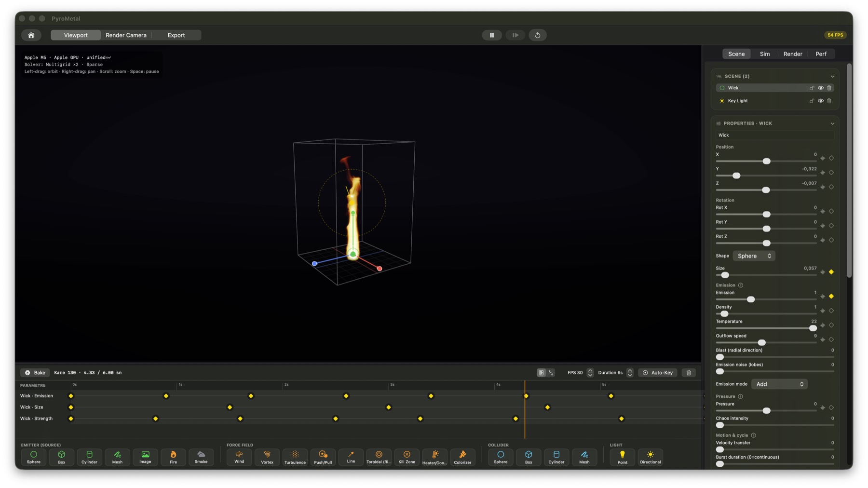Show Pressure help info icon

tap(740, 396)
